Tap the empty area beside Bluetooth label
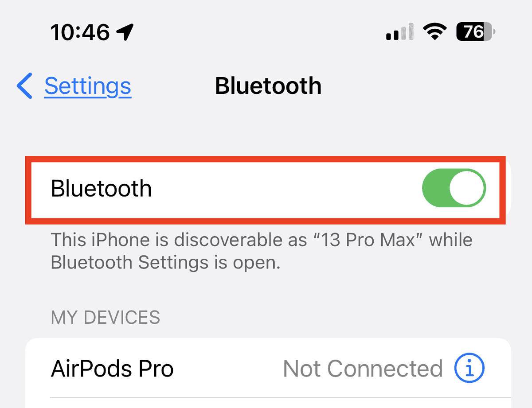Viewport: 532px width, 408px height. (286, 188)
